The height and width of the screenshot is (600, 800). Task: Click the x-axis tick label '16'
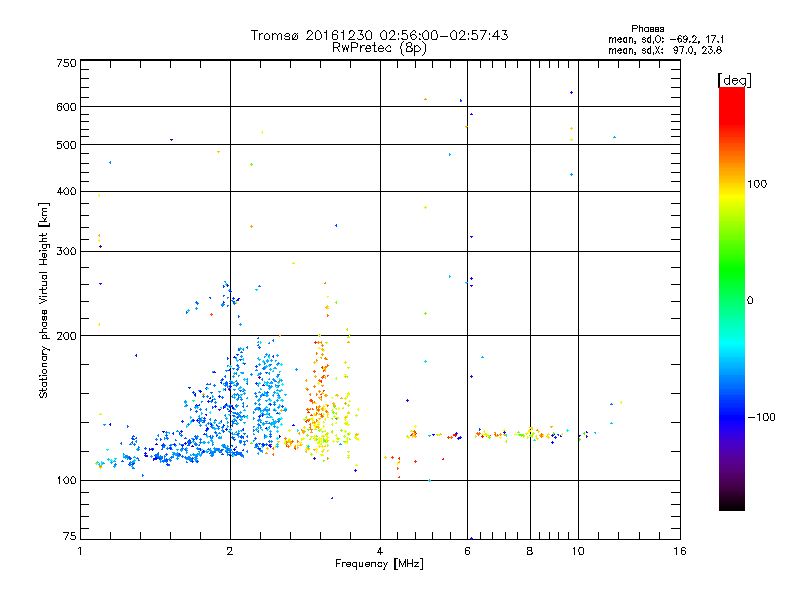(x=680, y=551)
